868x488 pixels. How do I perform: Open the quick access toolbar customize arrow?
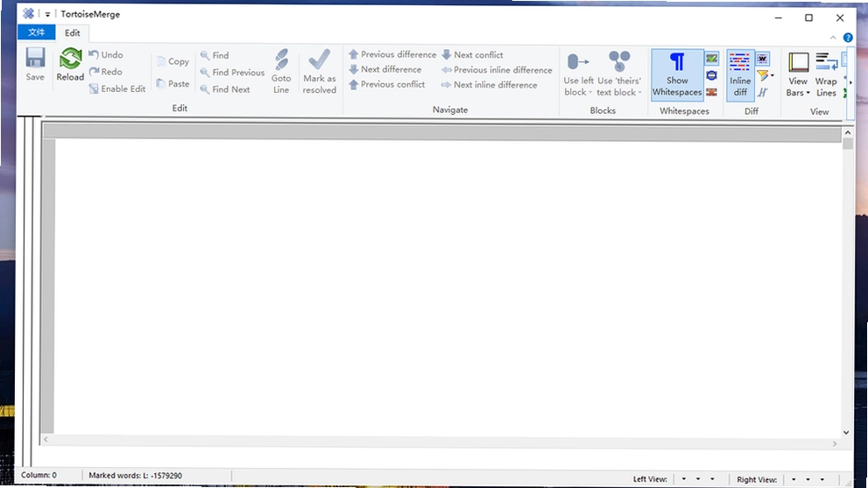click(x=47, y=14)
